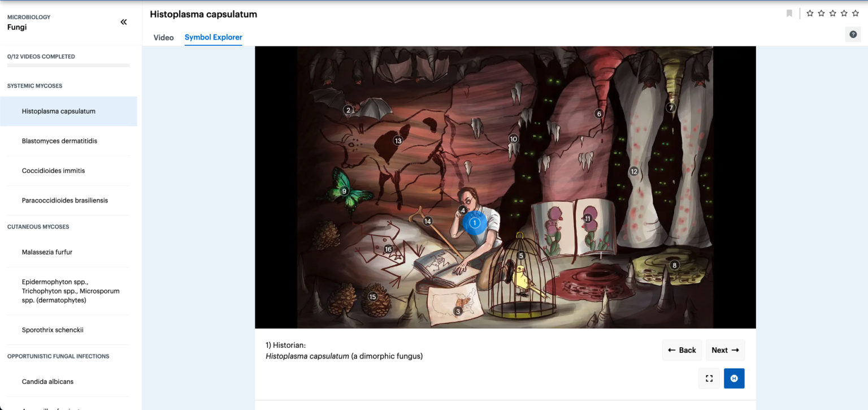Select symbol marker 11 on the open book
This screenshot has height=410, width=868.
588,218
